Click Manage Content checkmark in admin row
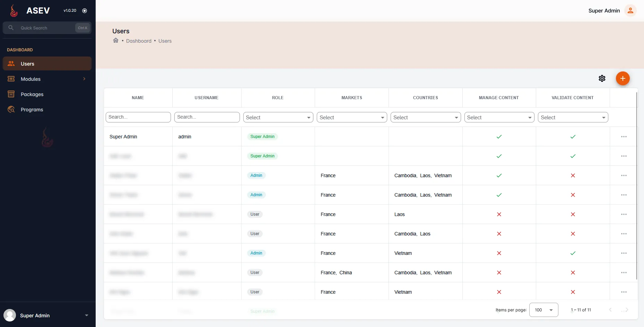The width and height of the screenshot is (644, 327). coord(499,137)
